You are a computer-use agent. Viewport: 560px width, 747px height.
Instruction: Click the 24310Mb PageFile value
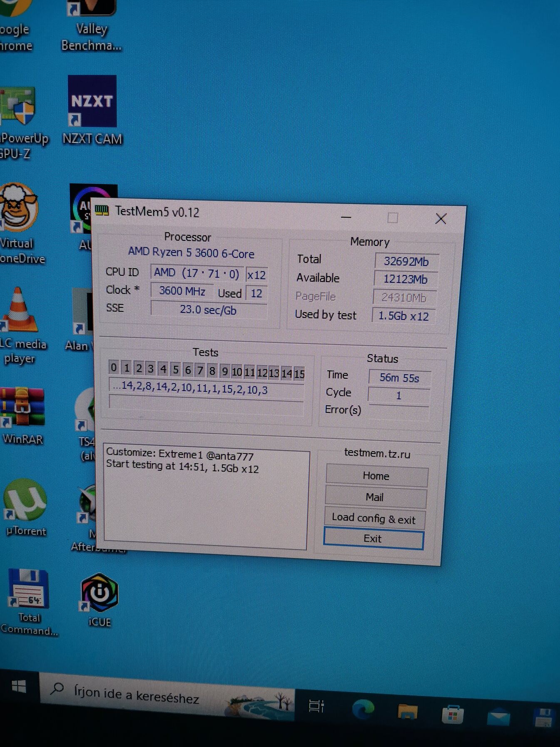404,297
